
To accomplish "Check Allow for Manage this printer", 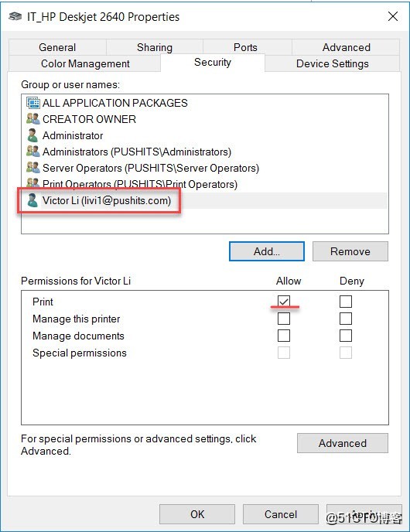I will pyautogui.click(x=284, y=319).
